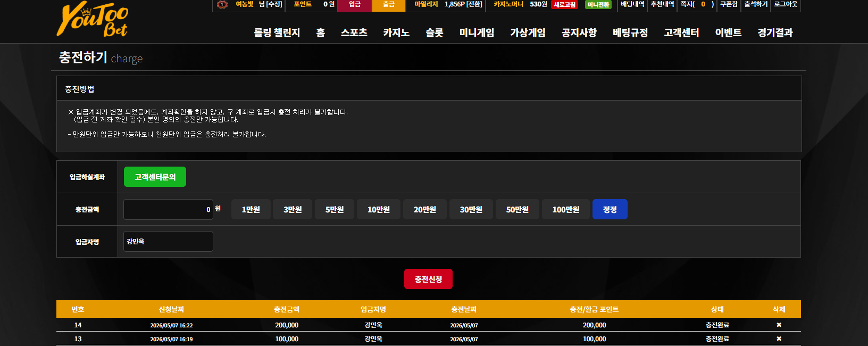
Task: Click the green 고객센터문의 button
Action: (x=155, y=177)
